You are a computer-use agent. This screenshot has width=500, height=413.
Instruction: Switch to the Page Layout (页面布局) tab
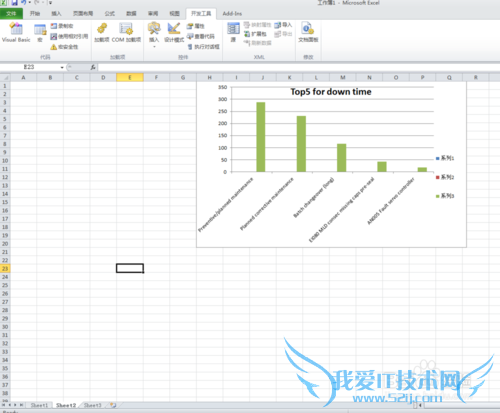point(83,14)
